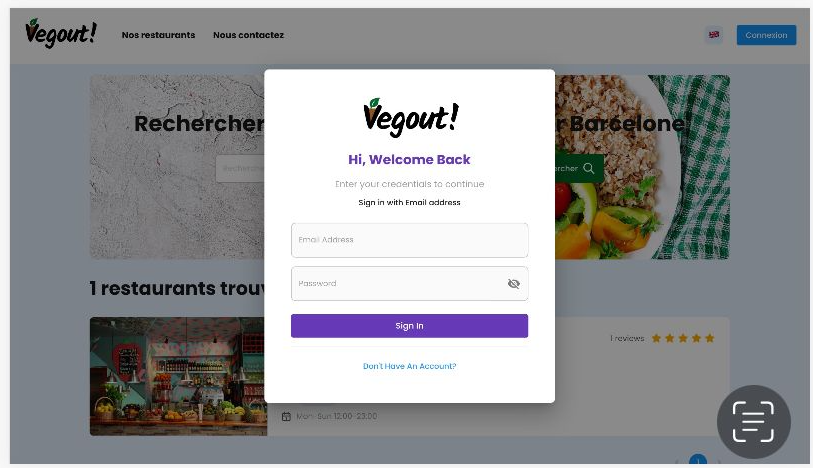Viewport: 813px width, 468px height.
Task: Open Nos restaurants menu item
Action: [x=158, y=35]
